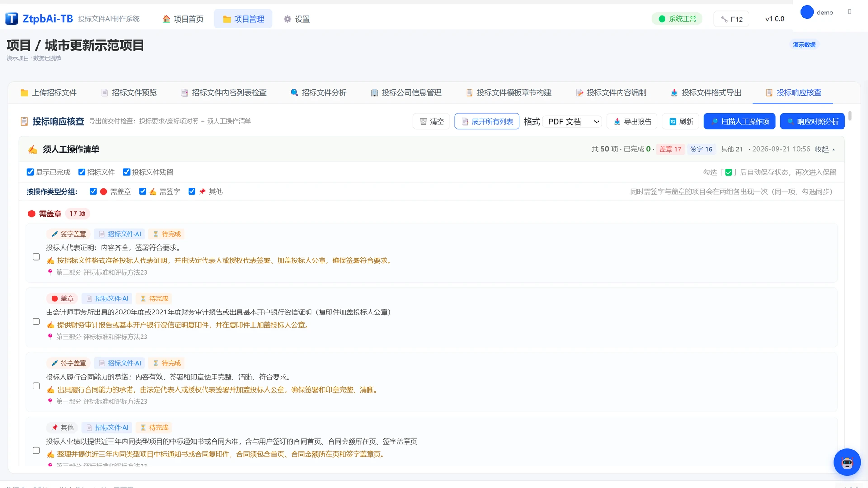868x488 pixels.
Task: Click the 响应对照分析 button
Action: (x=812, y=122)
